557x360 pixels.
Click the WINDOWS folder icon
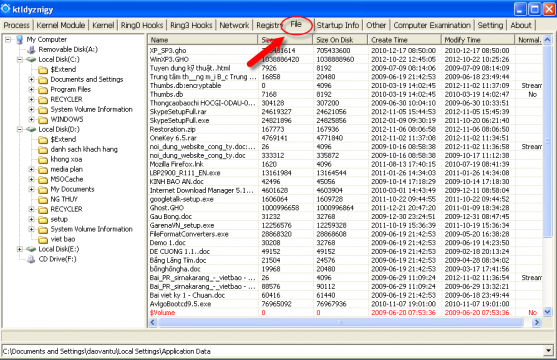point(43,119)
